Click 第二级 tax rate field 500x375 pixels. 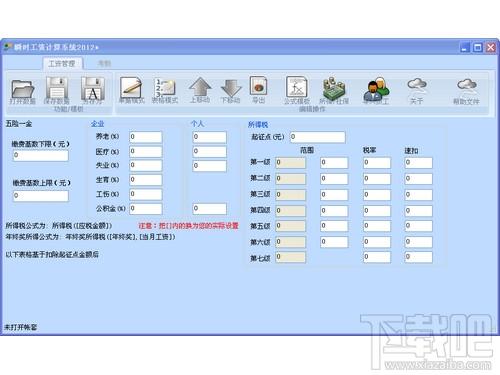tap(377, 179)
